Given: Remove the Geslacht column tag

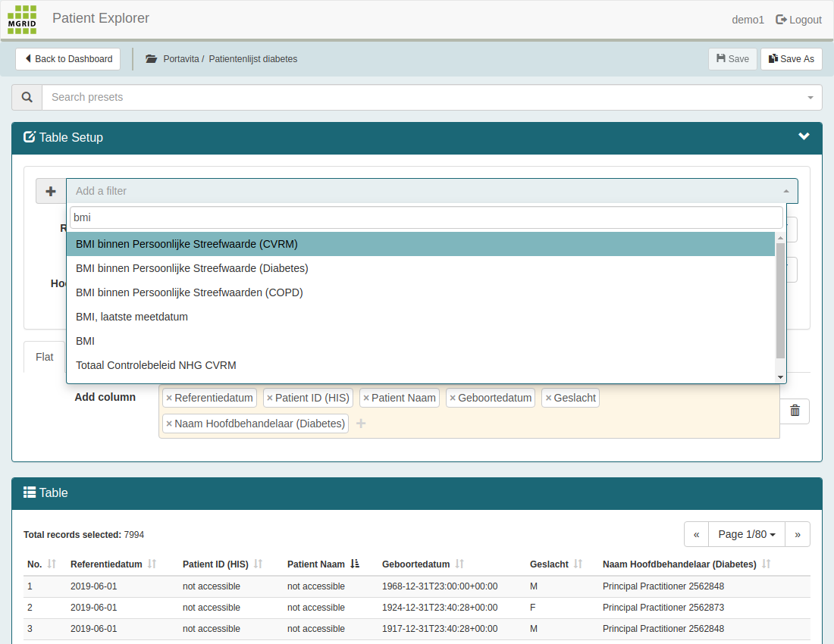Looking at the screenshot, I should tap(548, 398).
